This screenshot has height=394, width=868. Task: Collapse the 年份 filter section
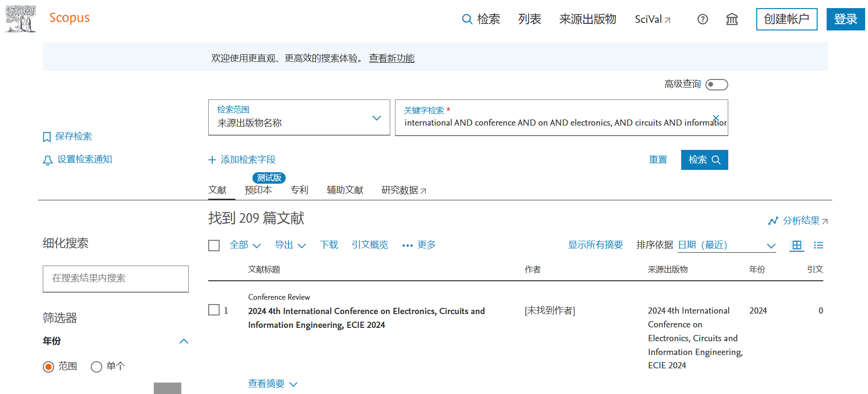(x=184, y=341)
